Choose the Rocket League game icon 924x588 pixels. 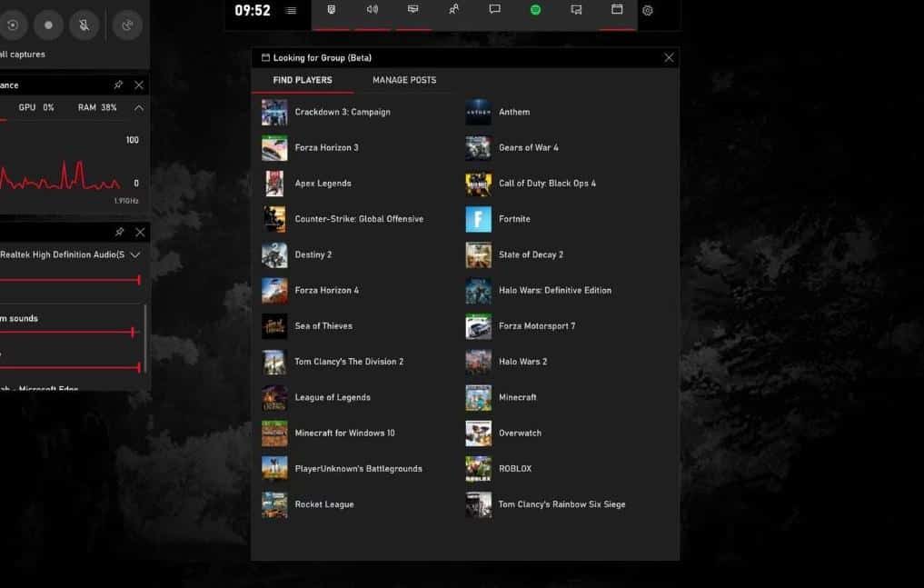tap(274, 504)
